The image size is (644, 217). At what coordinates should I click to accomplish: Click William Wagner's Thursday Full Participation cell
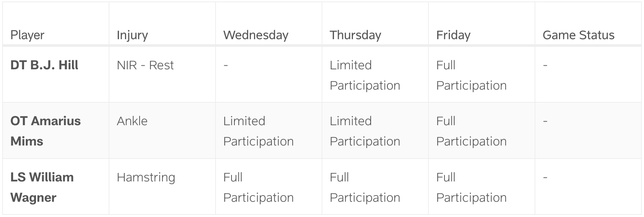coord(365,187)
